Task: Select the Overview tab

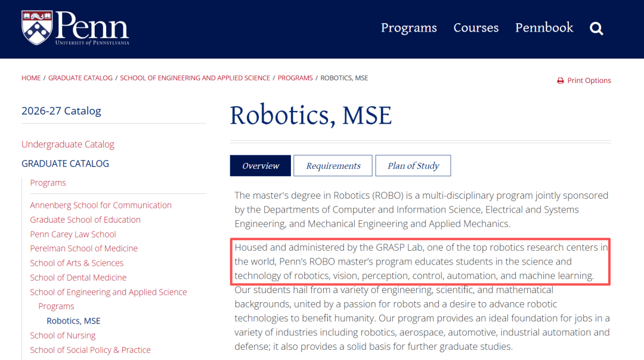Action: coord(261,166)
